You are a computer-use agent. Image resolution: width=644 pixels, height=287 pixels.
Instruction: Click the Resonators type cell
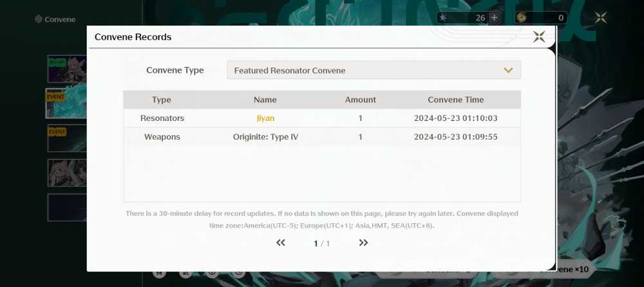162,118
